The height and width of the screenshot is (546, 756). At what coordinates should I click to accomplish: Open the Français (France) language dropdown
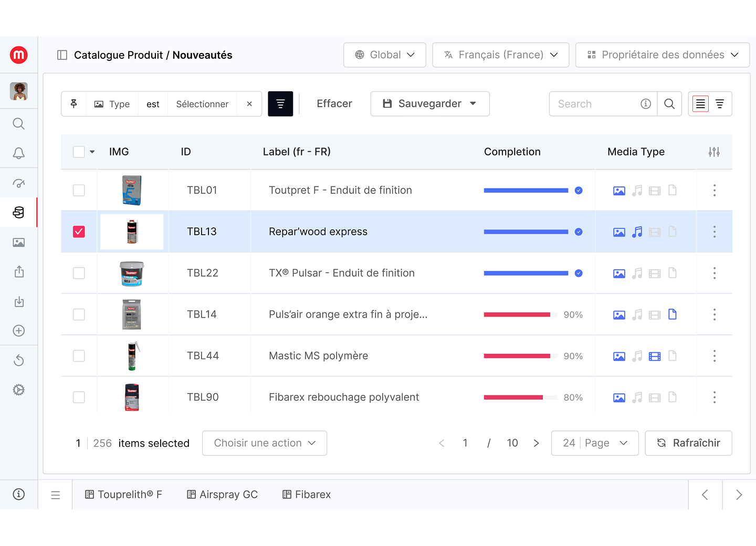coord(500,55)
